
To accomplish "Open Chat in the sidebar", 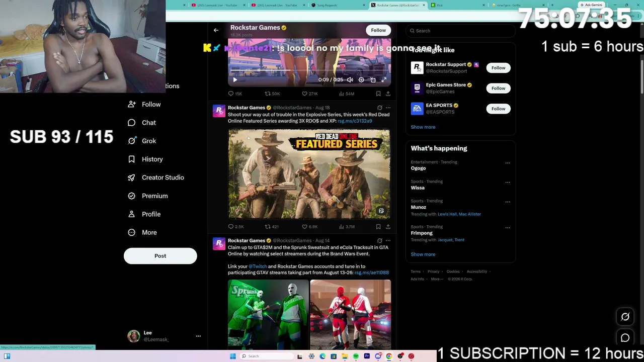I will (x=142, y=123).
